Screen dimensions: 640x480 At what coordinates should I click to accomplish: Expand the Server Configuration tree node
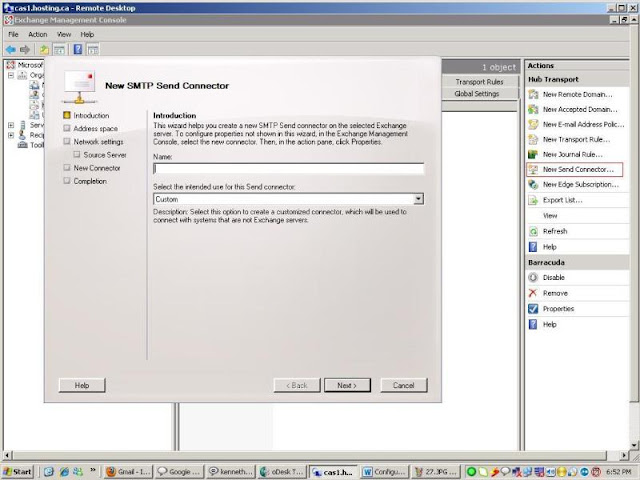pos(11,125)
